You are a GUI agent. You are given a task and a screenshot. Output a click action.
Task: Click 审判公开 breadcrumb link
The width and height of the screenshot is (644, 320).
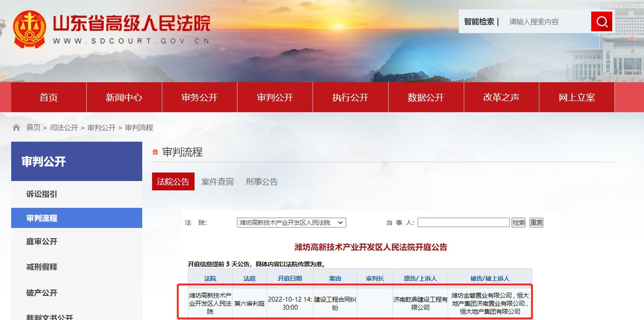click(x=102, y=128)
